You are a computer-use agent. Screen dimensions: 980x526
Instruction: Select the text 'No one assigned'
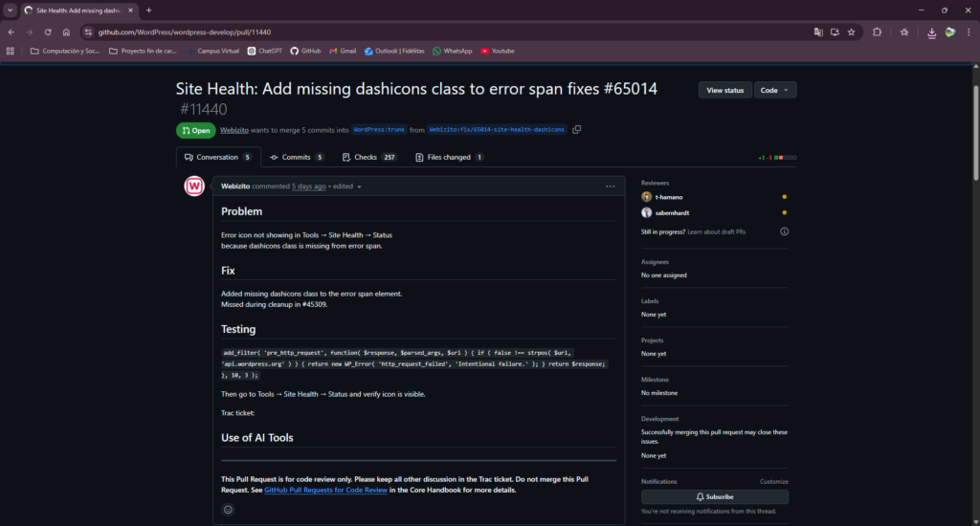664,274
